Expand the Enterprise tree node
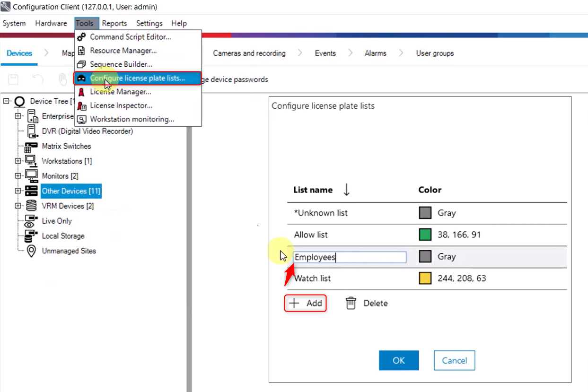 pyautogui.click(x=18, y=116)
